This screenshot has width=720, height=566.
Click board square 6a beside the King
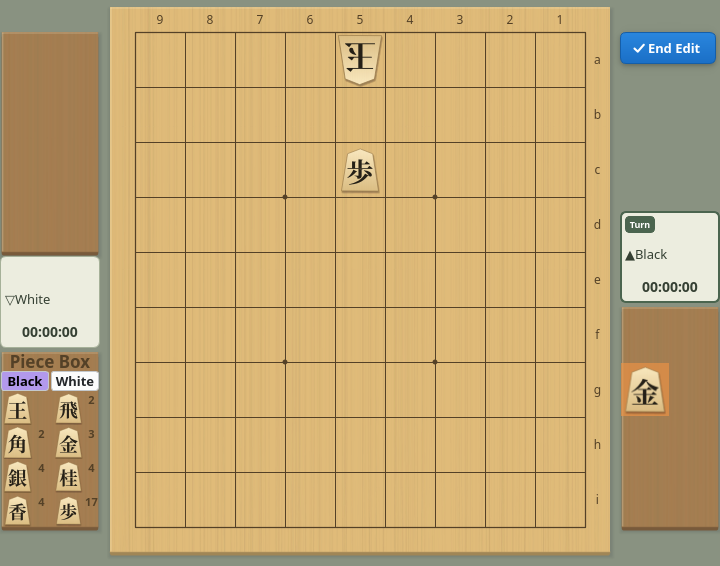[310, 60]
